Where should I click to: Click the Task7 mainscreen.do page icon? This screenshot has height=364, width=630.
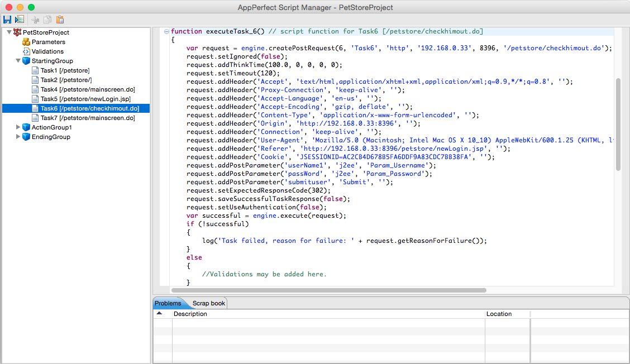click(x=35, y=118)
